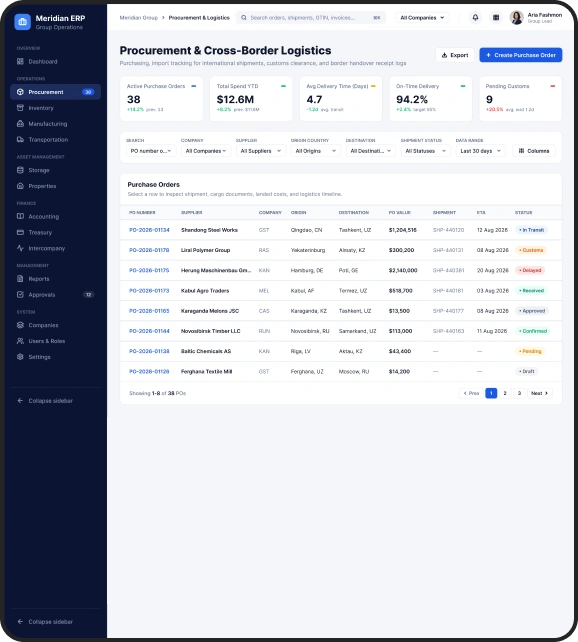Open the Transportation module
This screenshot has width=578, height=642.
[x=55, y=140]
